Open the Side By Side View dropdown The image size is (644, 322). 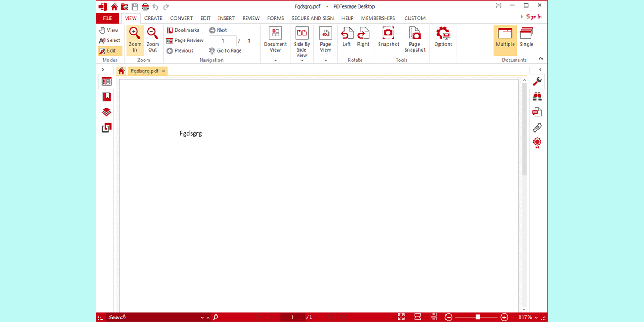302,60
